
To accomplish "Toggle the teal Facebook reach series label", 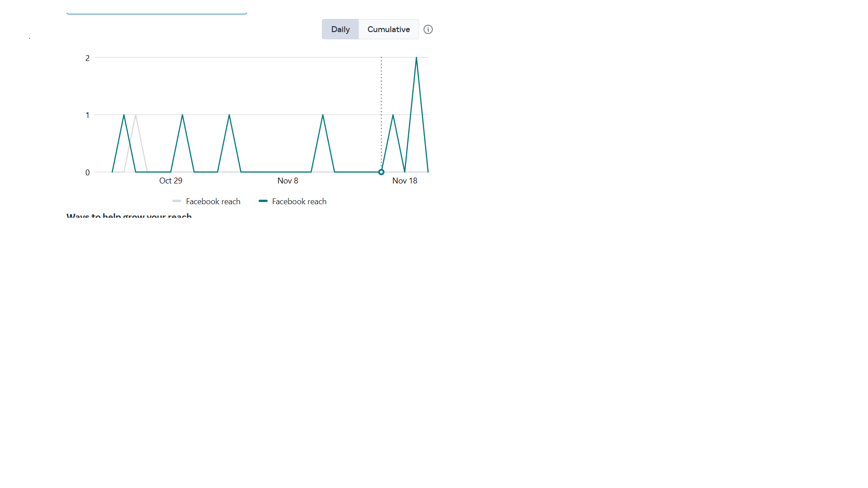I will pyautogui.click(x=299, y=202).
